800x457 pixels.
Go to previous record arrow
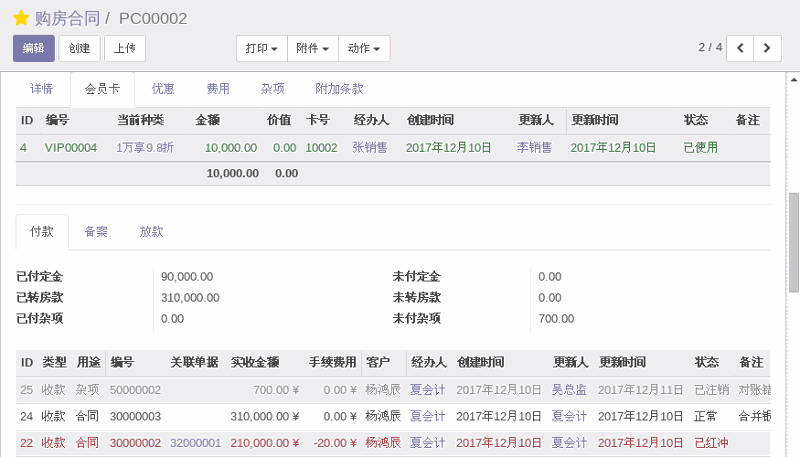click(x=741, y=48)
